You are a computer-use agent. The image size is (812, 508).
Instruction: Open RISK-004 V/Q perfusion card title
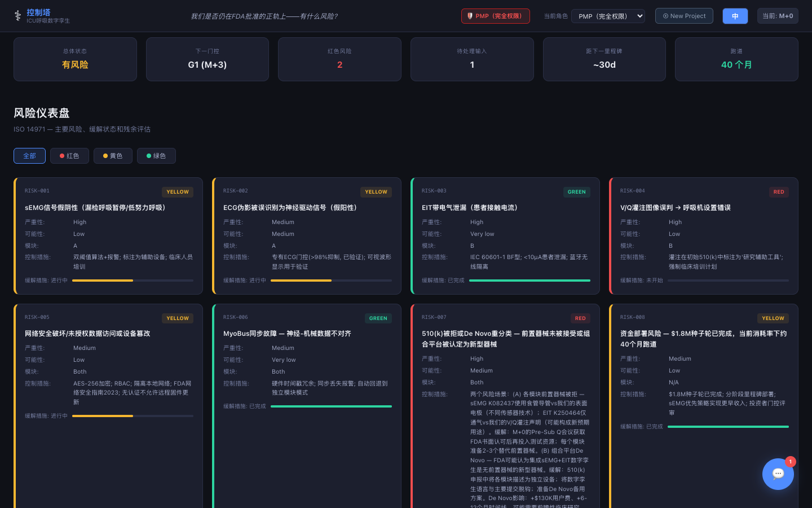pyautogui.click(x=676, y=208)
